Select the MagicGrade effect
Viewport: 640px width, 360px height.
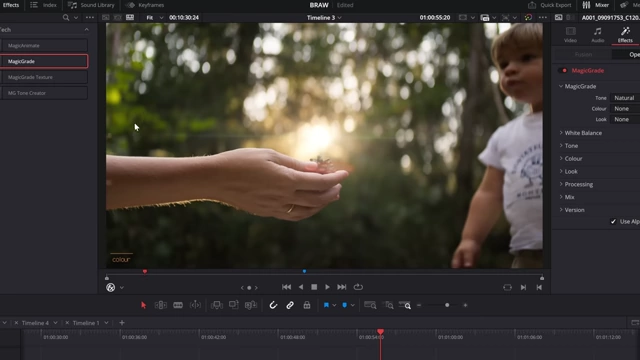(44, 61)
